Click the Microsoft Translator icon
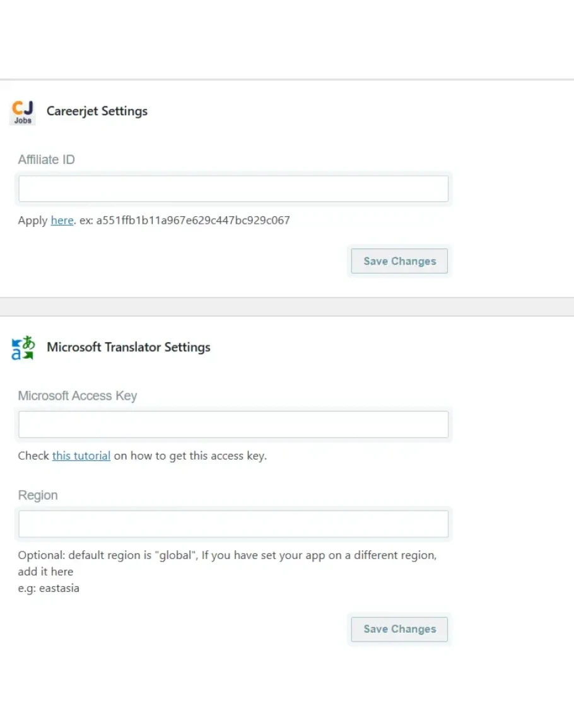Image resolution: width=574 pixels, height=728 pixels. (23, 348)
